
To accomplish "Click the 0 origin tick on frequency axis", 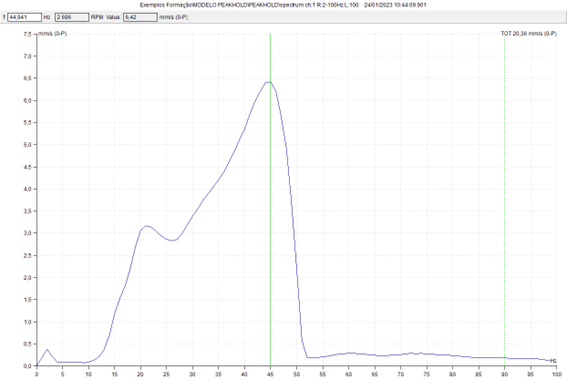I will coord(37,374).
